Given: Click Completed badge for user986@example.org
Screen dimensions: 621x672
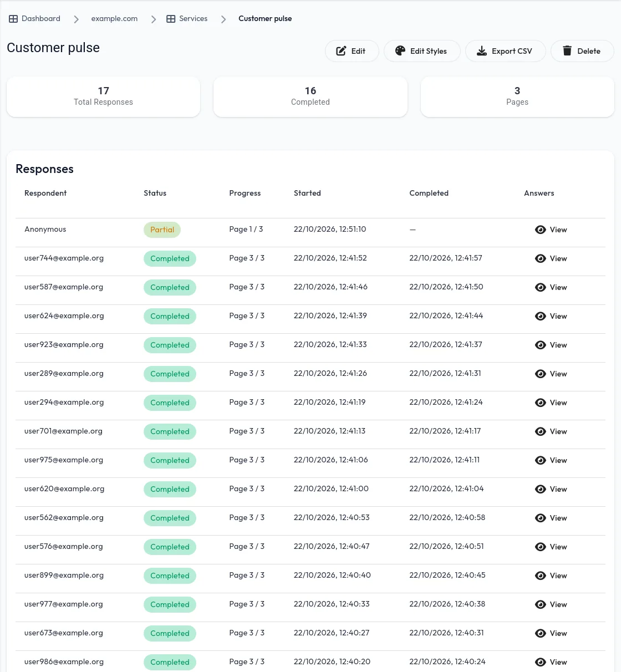Looking at the screenshot, I should [170, 662].
